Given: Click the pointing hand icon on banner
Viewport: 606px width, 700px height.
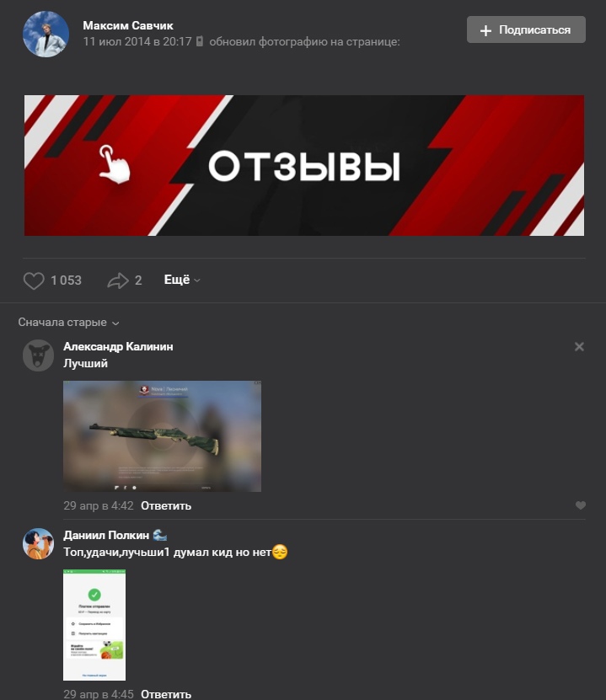Looking at the screenshot, I should [x=115, y=164].
